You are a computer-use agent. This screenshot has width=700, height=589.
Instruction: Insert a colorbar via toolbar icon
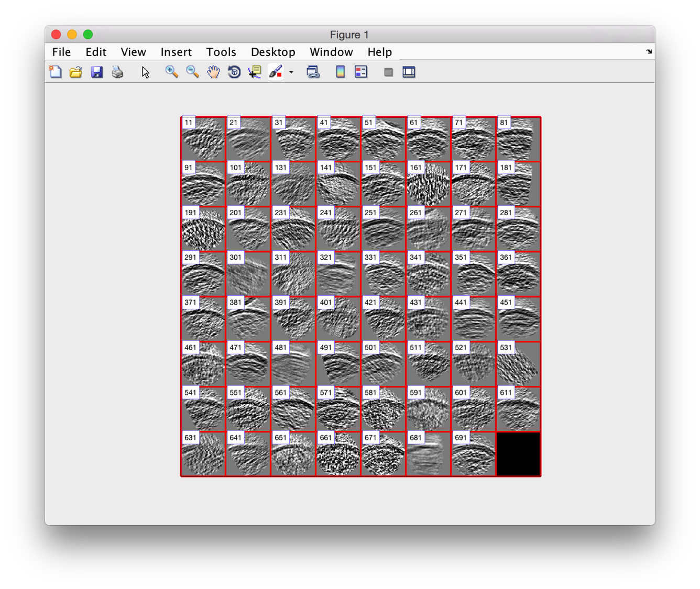[x=341, y=72]
